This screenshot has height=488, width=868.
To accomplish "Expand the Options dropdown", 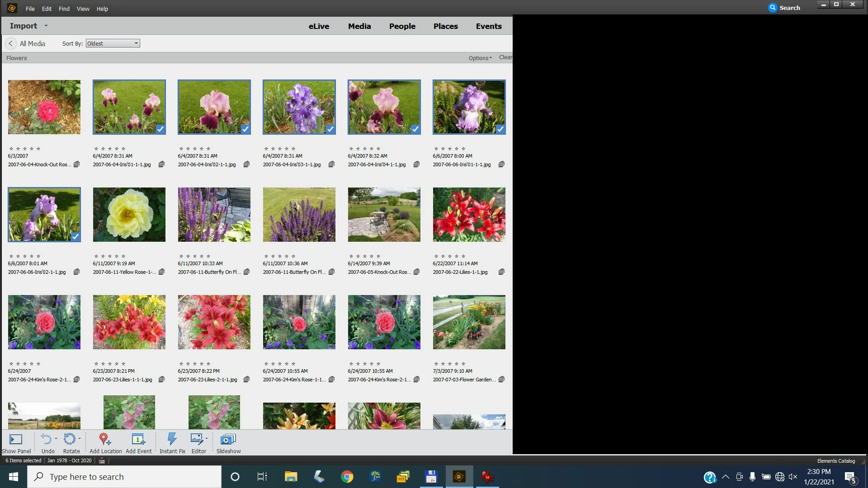I will pyautogui.click(x=480, y=58).
